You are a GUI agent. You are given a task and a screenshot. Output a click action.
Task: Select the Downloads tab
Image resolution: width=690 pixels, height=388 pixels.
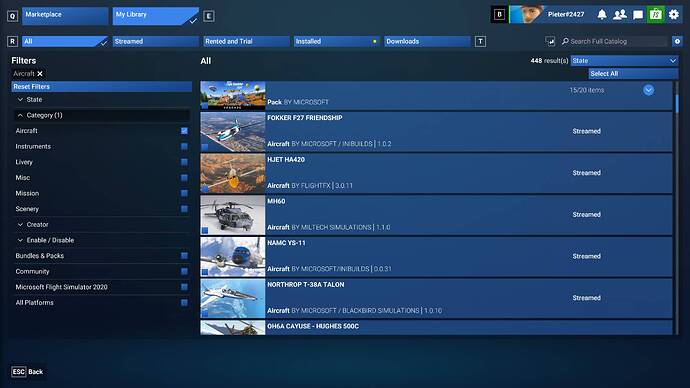[427, 41]
